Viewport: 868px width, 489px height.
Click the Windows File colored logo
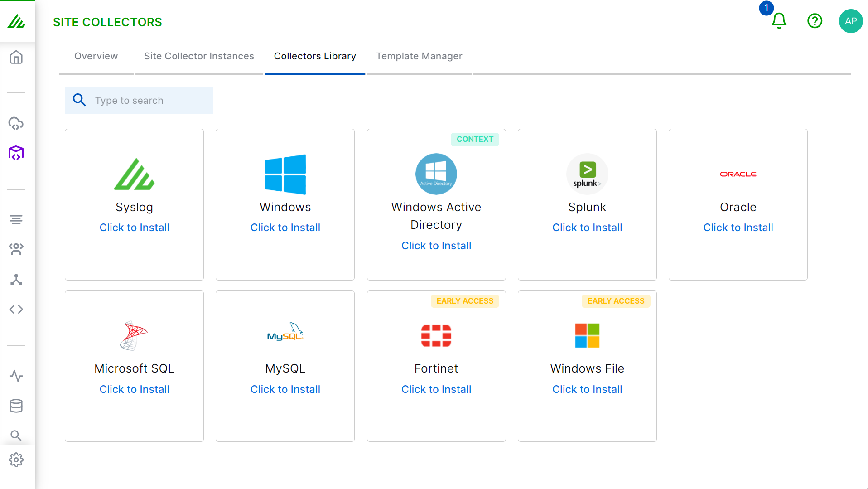click(x=587, y=336)
